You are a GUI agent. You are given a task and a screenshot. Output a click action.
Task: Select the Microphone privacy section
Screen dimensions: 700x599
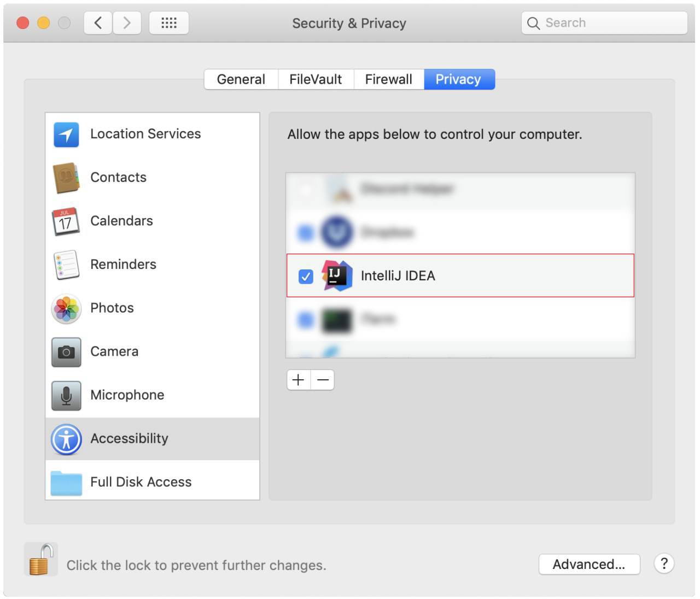pos(66,395)
